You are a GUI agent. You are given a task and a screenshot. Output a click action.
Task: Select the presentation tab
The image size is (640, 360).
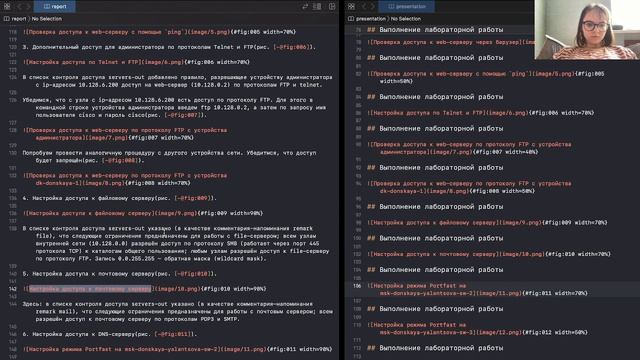pyautogui.click(x=407, y=6)
